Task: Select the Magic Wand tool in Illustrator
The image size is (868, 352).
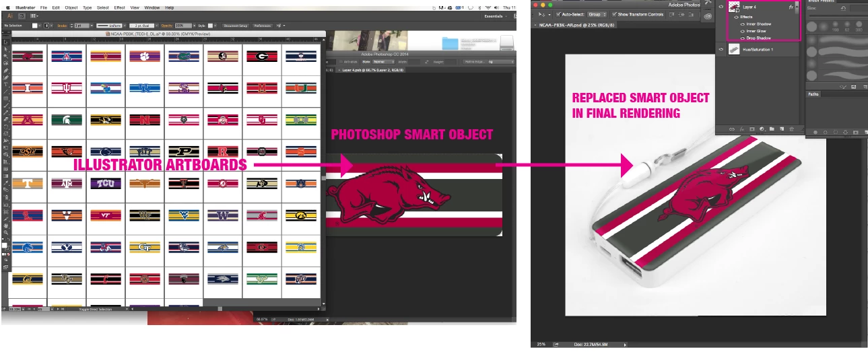Action: (x=5, y=56)
